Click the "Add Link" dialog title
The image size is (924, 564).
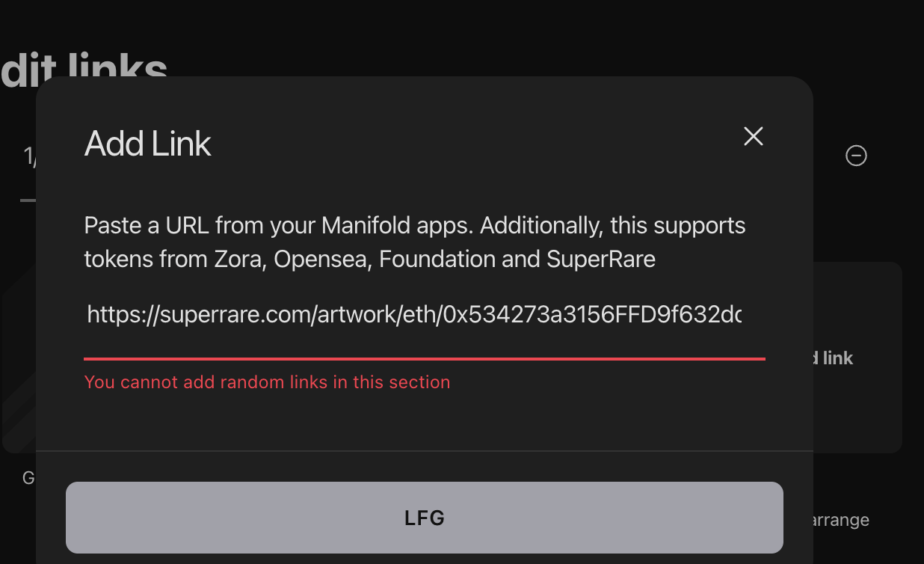(148, 144)
